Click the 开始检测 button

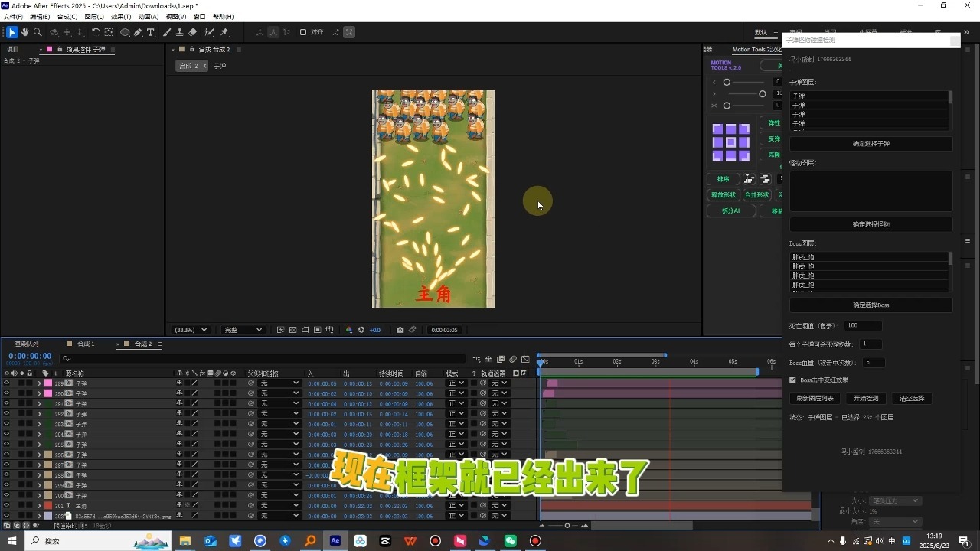click(867, 398)
